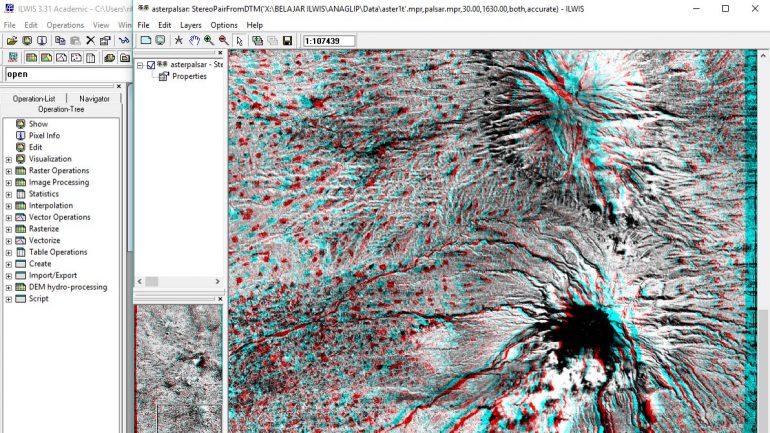Close the layer management pane

(x=220, y=53)
